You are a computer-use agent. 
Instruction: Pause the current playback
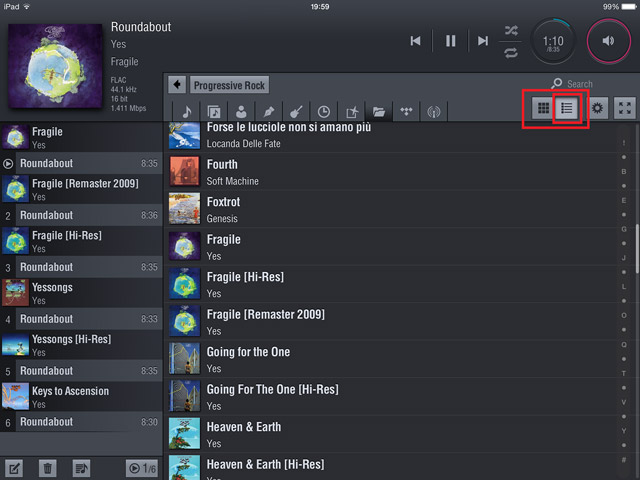point(450,41)
